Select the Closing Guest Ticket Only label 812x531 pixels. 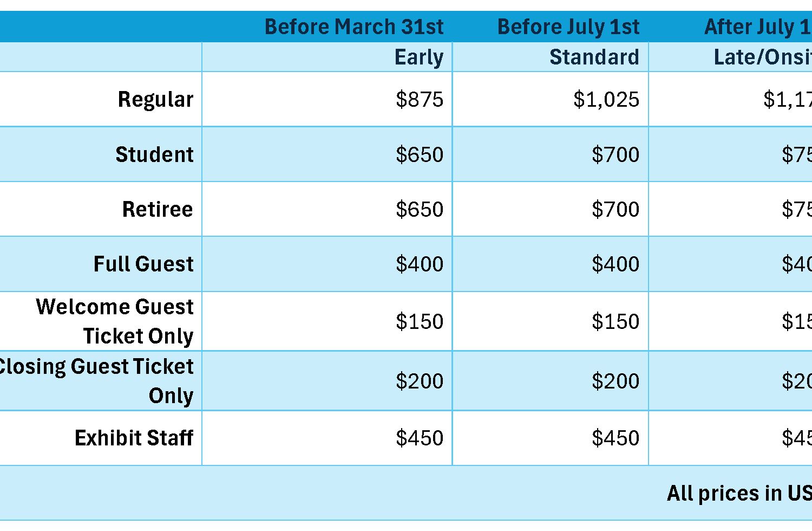[x=97, y=381]
